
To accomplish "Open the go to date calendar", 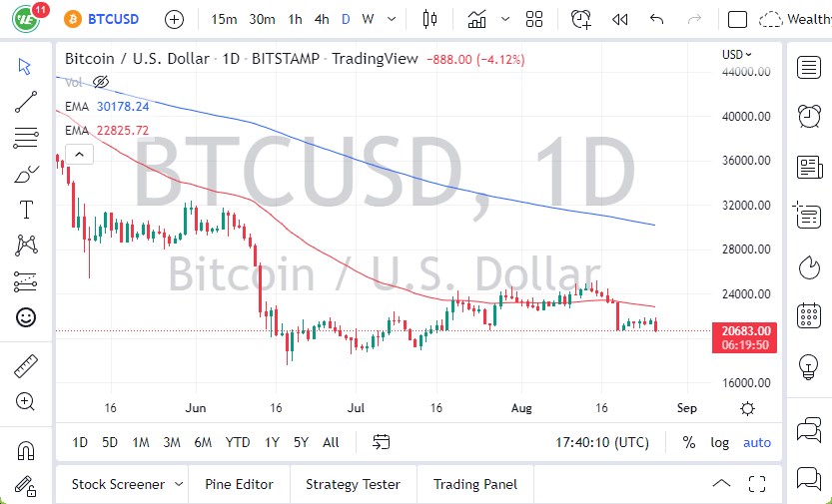I will (381, 442).
